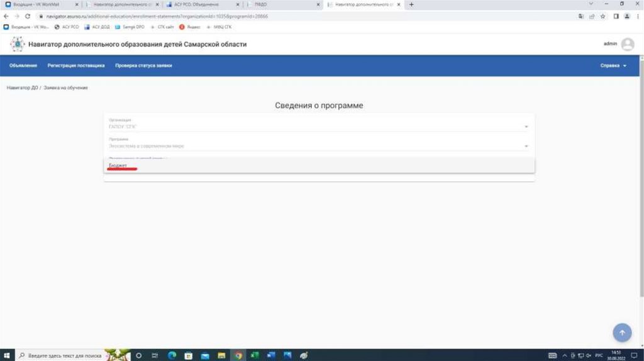Click Проверка статуса заявки link
644x361 pixels.
[x=143, y=65]
